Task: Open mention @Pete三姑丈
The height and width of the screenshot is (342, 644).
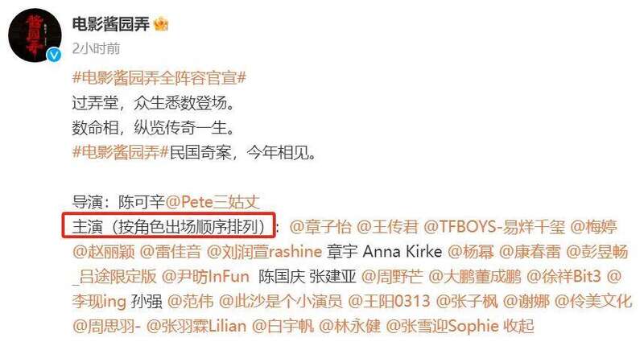Action: point(213,202)
